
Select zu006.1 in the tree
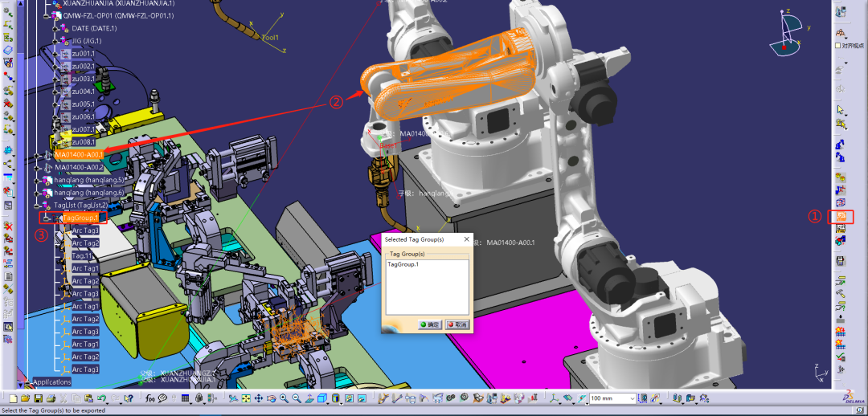tap(84, 116)
